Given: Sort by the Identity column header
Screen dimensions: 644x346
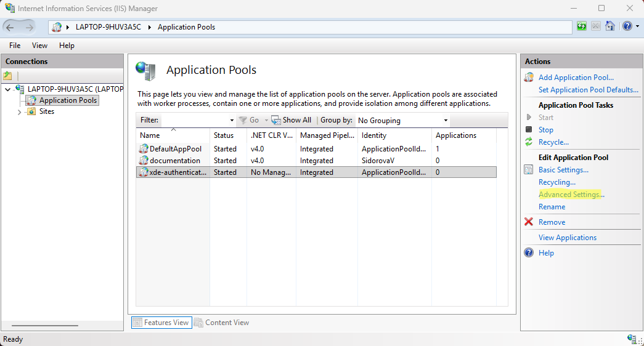Looking at the screenshot, I should [394, 135].
